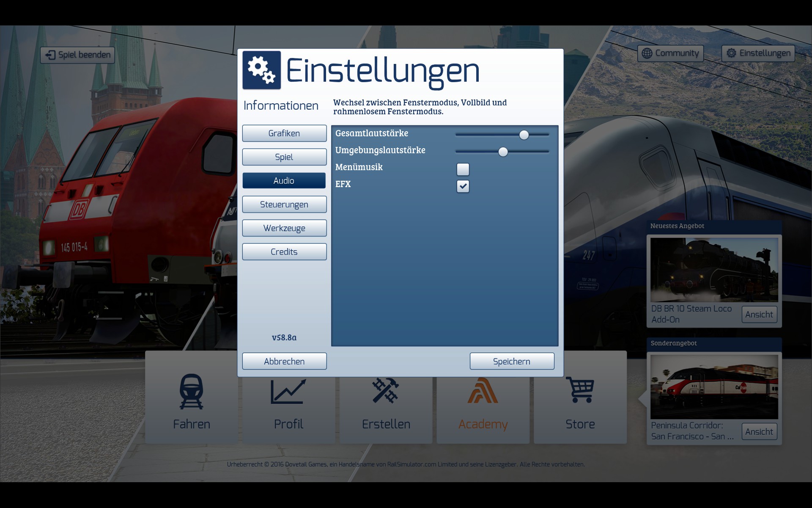Image resolution: width=812 pixels, height=508 pixels.
Task: Click the Fahren train icon
Action: 191,391
